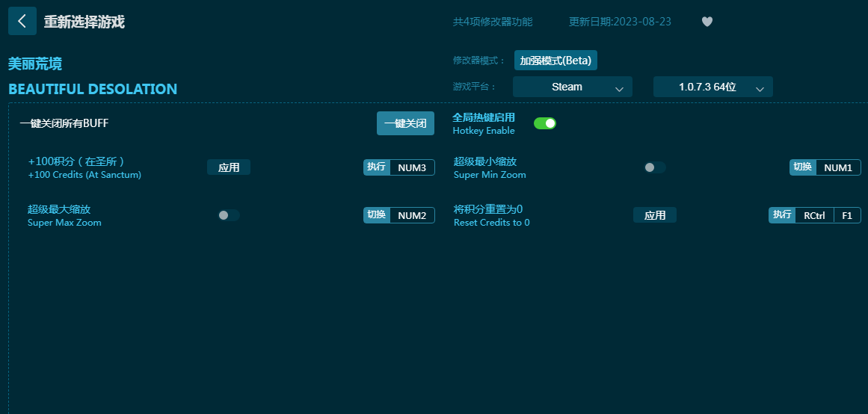Click F1 hotkey field
This screenshot has height=414, width=868.
(x=847, y=215)
